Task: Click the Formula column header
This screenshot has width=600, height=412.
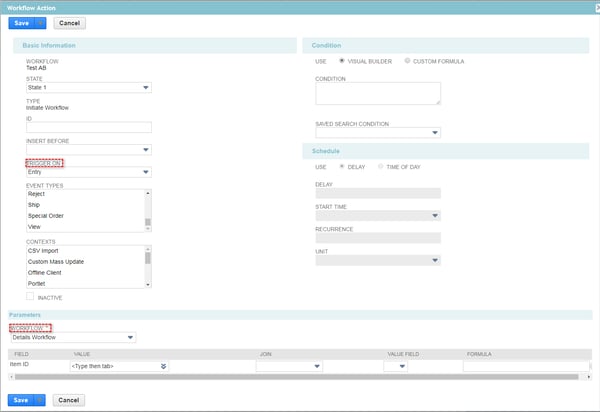Action: [479, 354]
